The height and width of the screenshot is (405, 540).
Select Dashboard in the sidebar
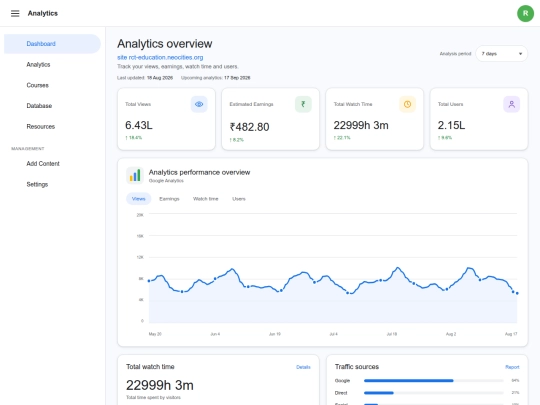click(52, 44)
